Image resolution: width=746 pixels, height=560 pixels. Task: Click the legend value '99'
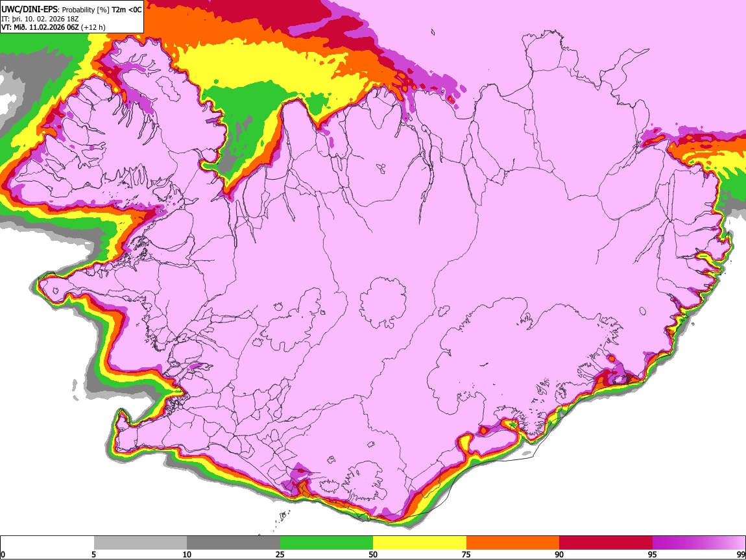741,554
